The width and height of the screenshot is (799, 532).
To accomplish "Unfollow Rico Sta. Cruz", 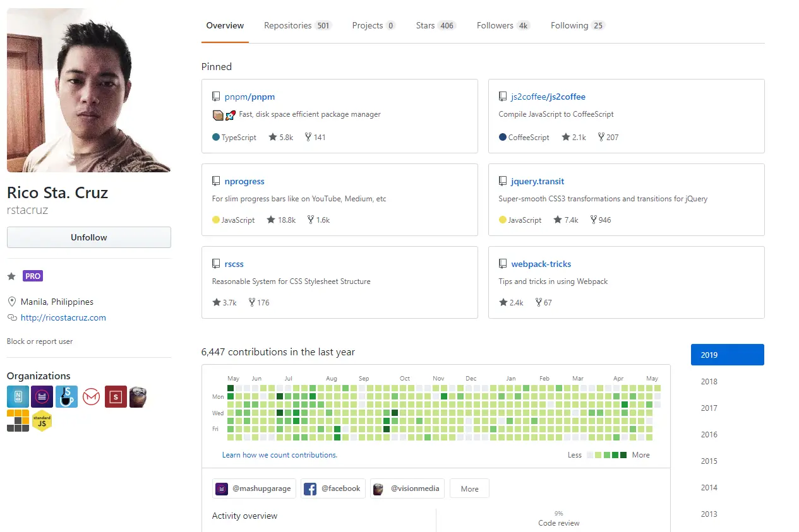I will [89, 237].
